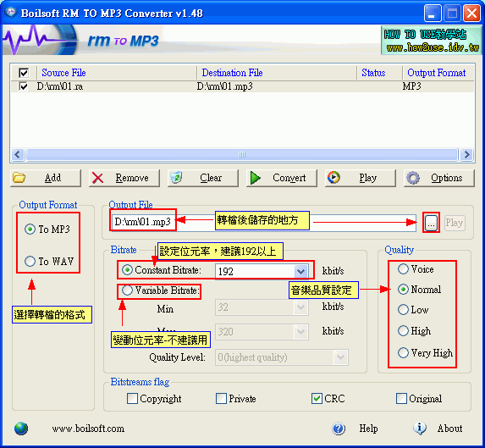
Task: Choose the Variable Bitrate option
Action: tap(127, 290)
